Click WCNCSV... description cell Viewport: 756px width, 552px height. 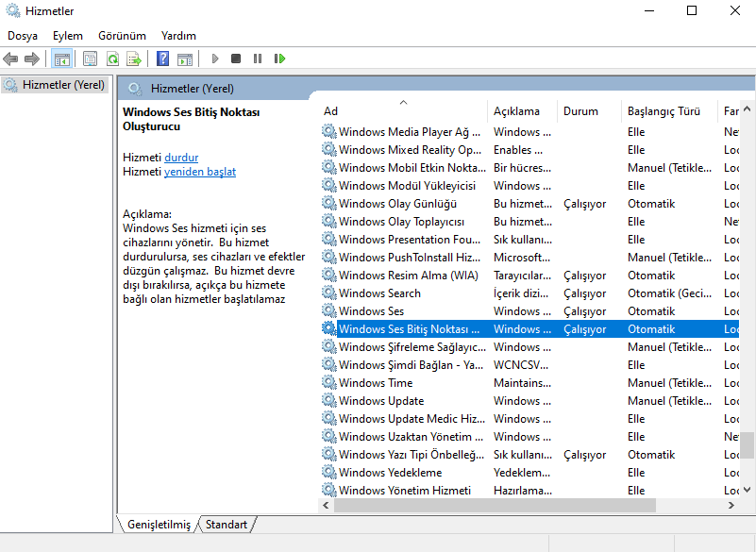[x=521, y=365]
